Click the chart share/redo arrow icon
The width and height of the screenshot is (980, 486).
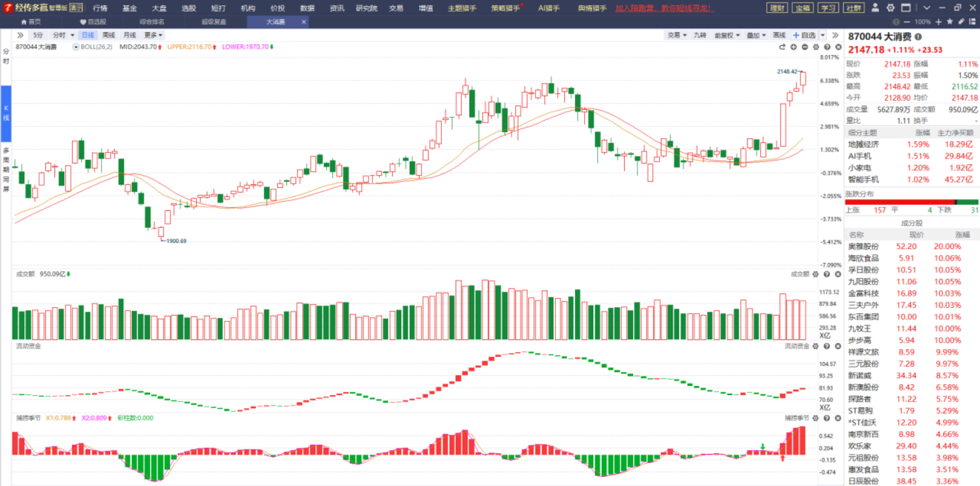click(782, 47)
